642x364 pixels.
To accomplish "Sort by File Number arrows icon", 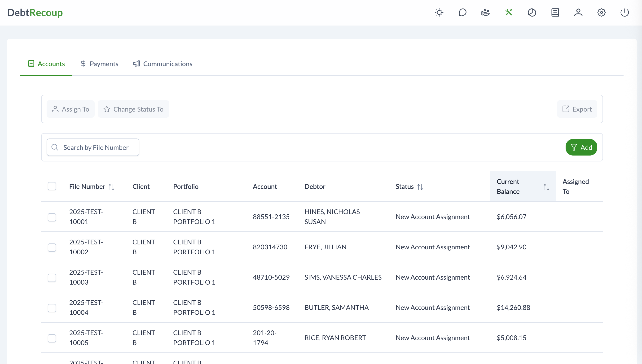I will (x=112, y=187).
